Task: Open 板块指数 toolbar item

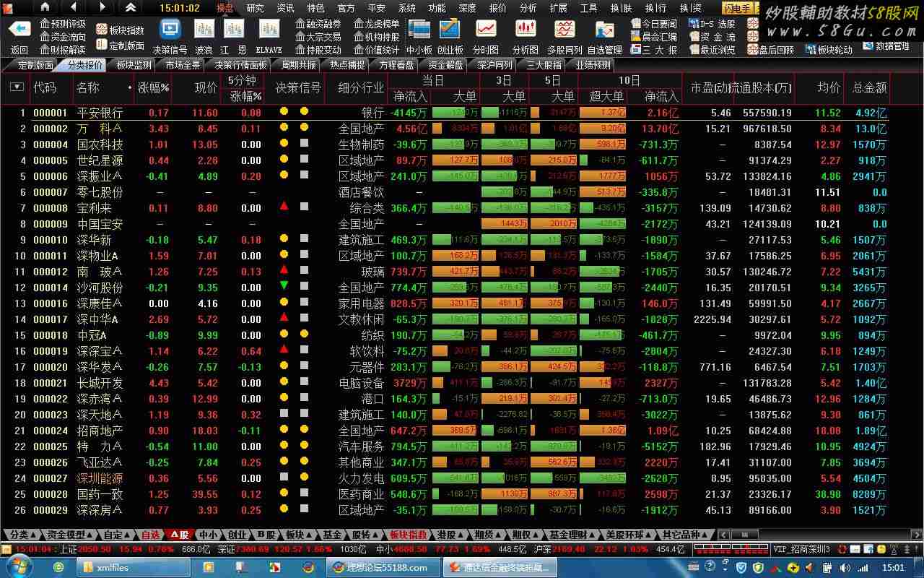Action: [x=121, y=30]
